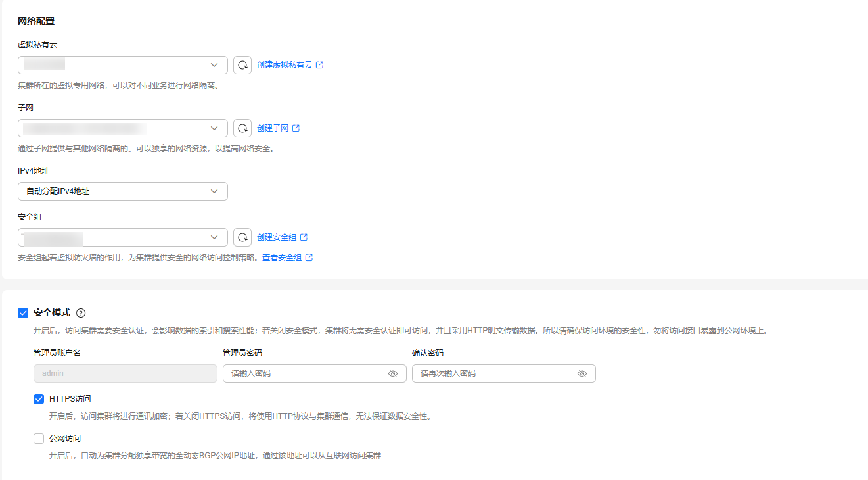This screenshot has height=480, width=868.
Task: Show password in 管理员密码 field
Action: tap(393, 373)
